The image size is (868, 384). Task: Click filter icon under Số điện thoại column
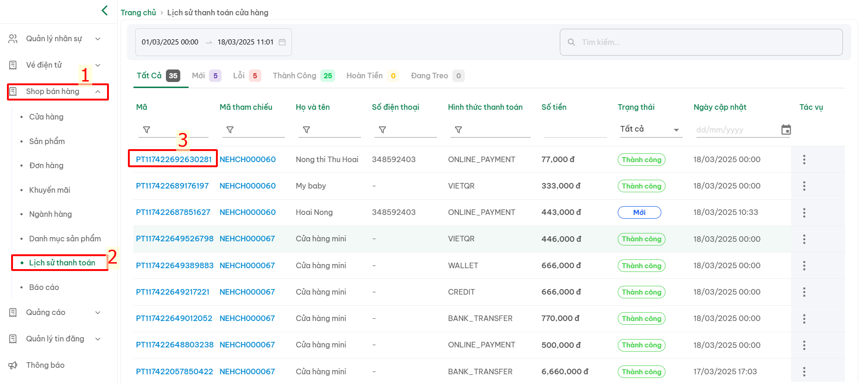382,130
